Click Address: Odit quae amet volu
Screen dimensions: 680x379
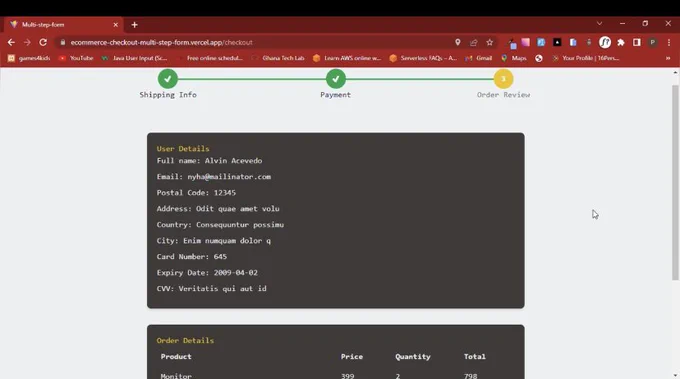point(218,209)
